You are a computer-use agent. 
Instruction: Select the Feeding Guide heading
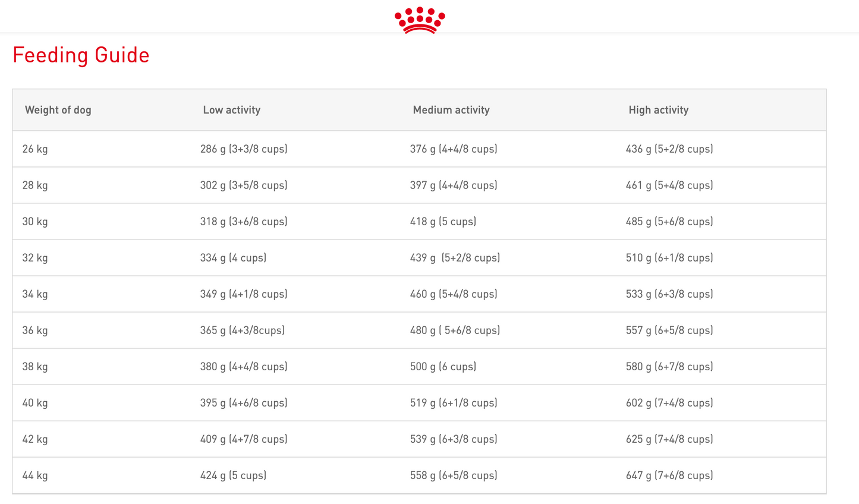81,55
